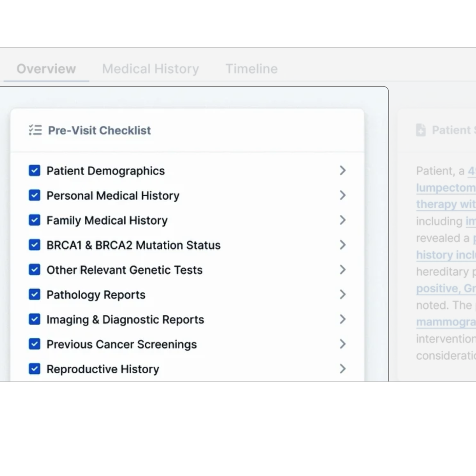Uncheck the Pathology Reports item
Viewport: 476px width, 476px height.
[35, 294]
